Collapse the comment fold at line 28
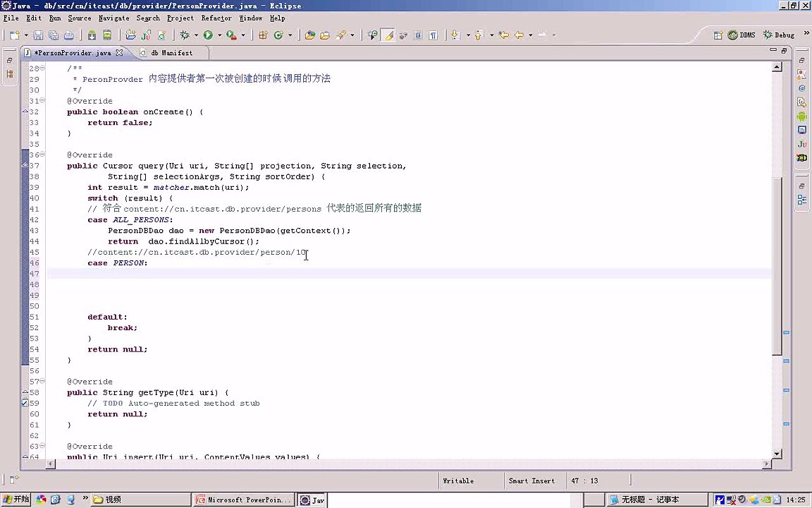The image size is (812, 508). [x=42, y=68]
